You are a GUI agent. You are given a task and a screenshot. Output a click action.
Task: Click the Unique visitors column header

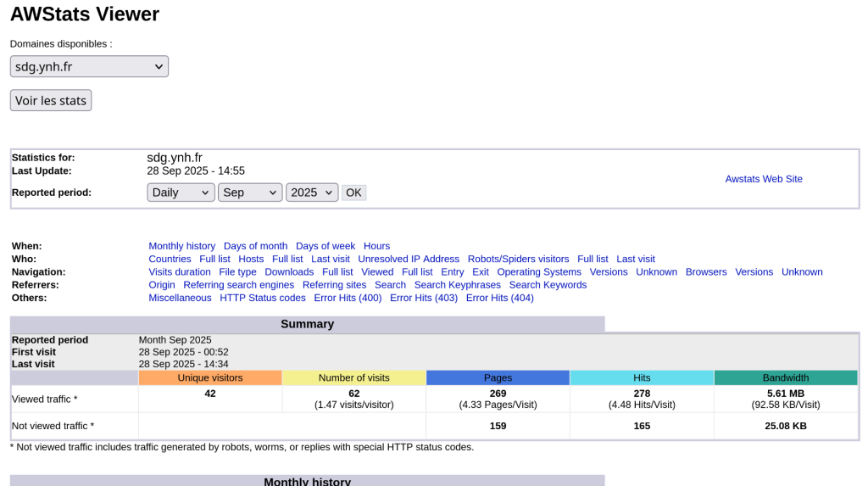click(210, 378)
